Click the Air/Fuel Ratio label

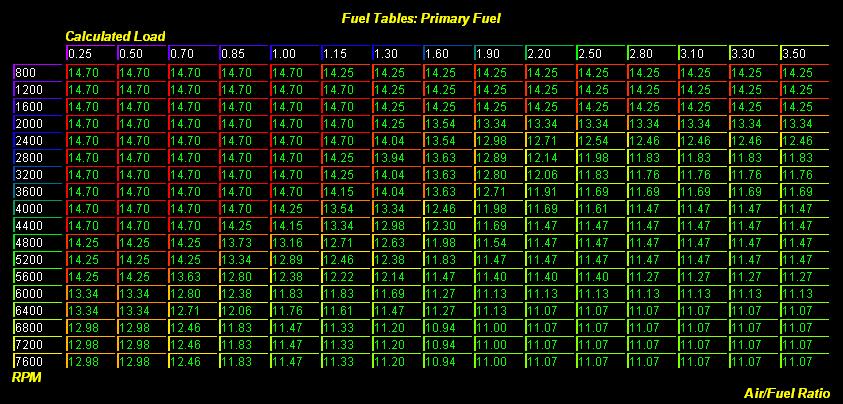click(786, 393)
